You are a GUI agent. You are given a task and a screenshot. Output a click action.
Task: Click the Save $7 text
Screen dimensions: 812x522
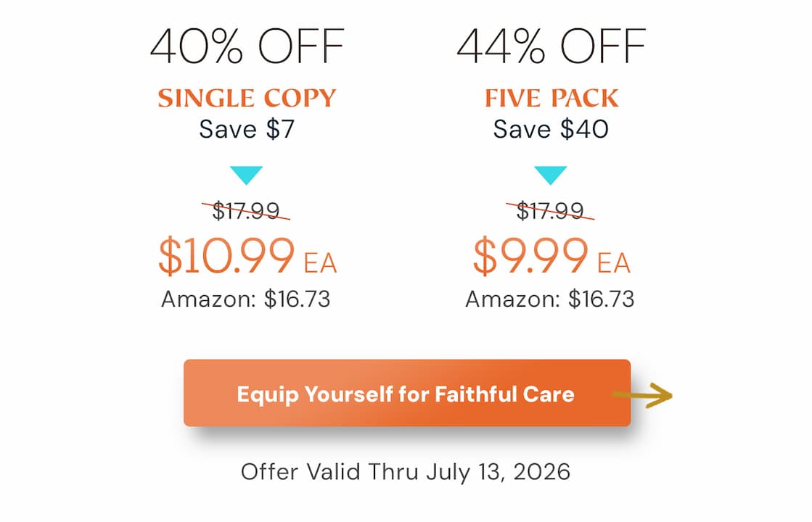pyautogui.click(x=247, y=129)
